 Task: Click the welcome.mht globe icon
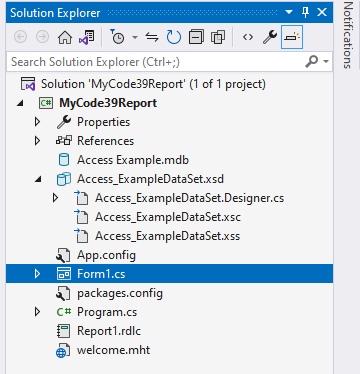click(x=63, y=350)
